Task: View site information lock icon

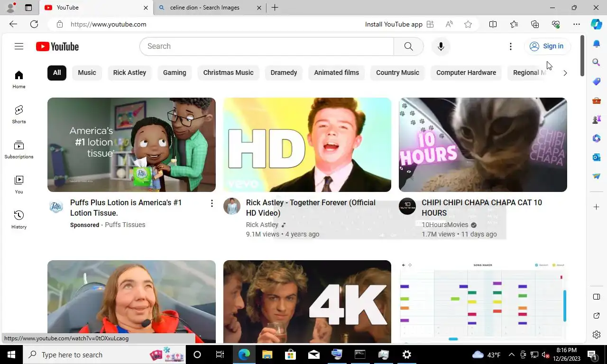Action: (x=59, y=24)
